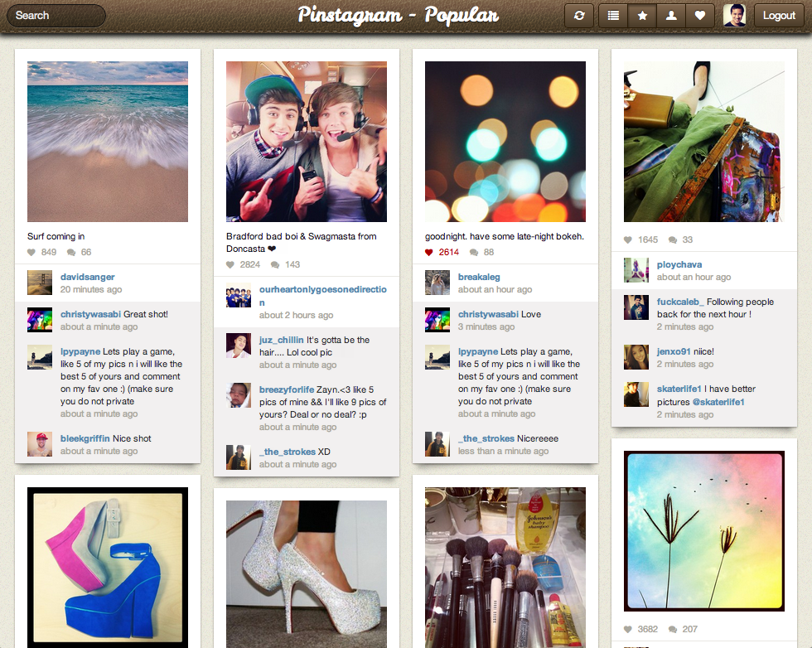Click _the_strokes avatar beside XD comment

pos(239,457)
